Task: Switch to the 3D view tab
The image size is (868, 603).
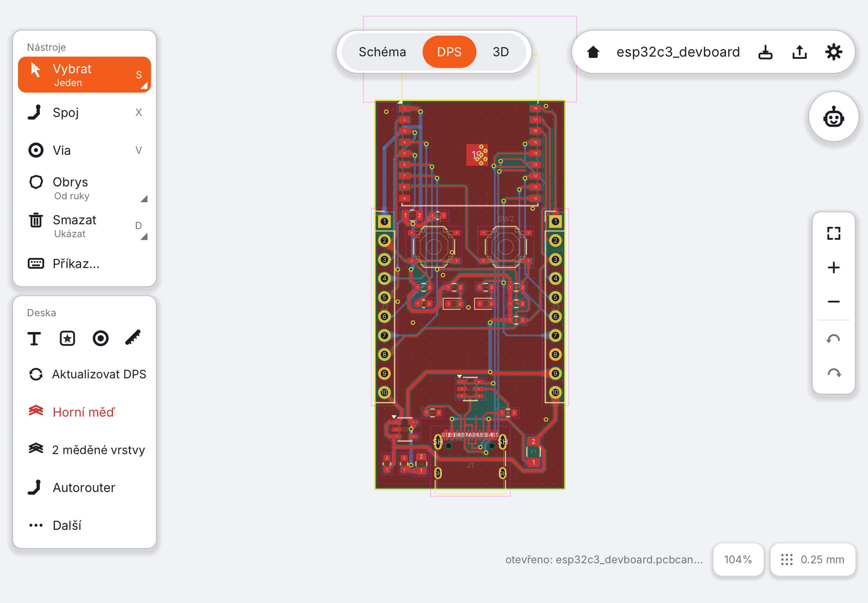Action: pos(501,52)
